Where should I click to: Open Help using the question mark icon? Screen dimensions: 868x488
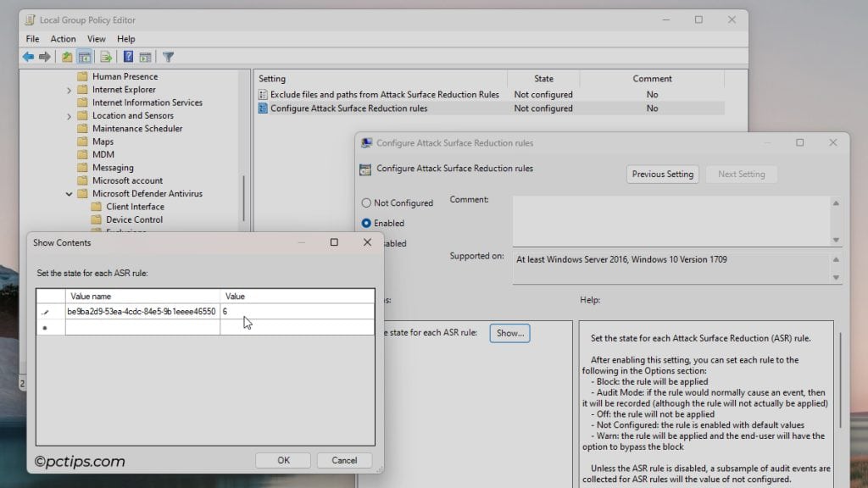tap(128, 57)
